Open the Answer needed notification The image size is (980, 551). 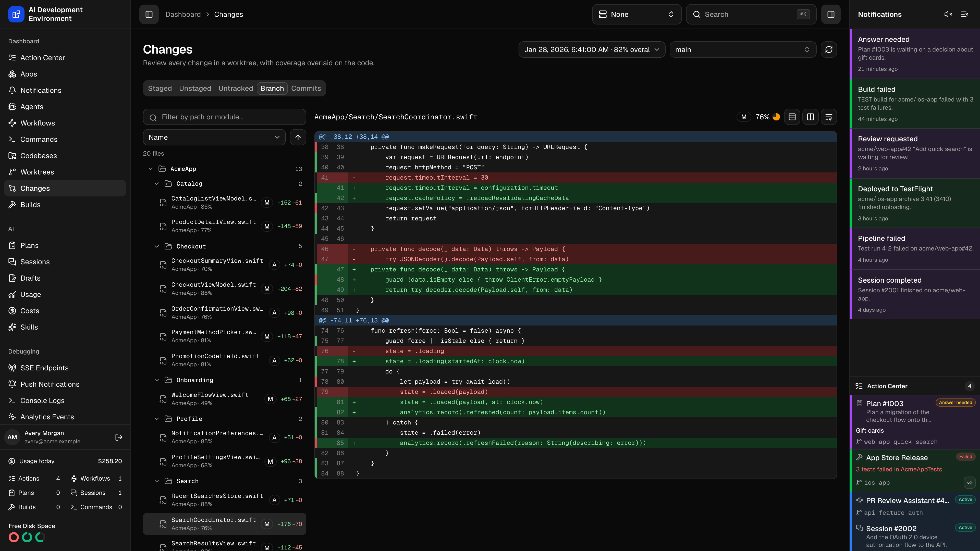pyautogui.click(x=915, y=54)
